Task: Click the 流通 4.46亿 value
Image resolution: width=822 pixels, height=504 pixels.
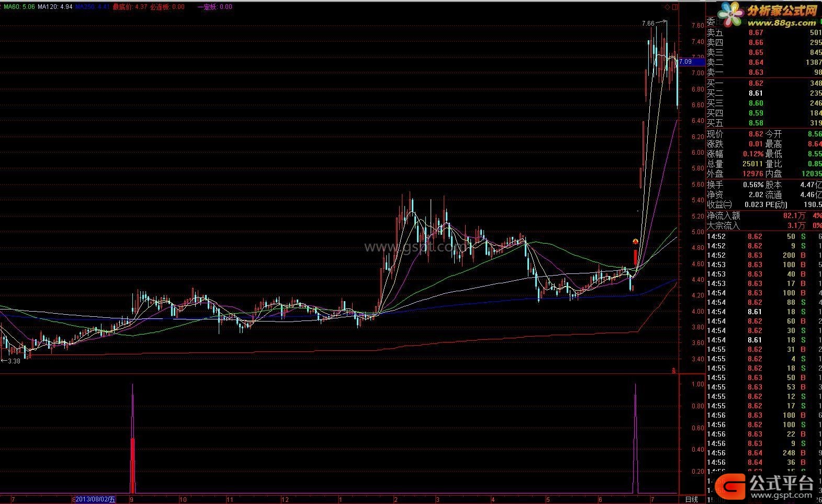Action: point(811,194)
